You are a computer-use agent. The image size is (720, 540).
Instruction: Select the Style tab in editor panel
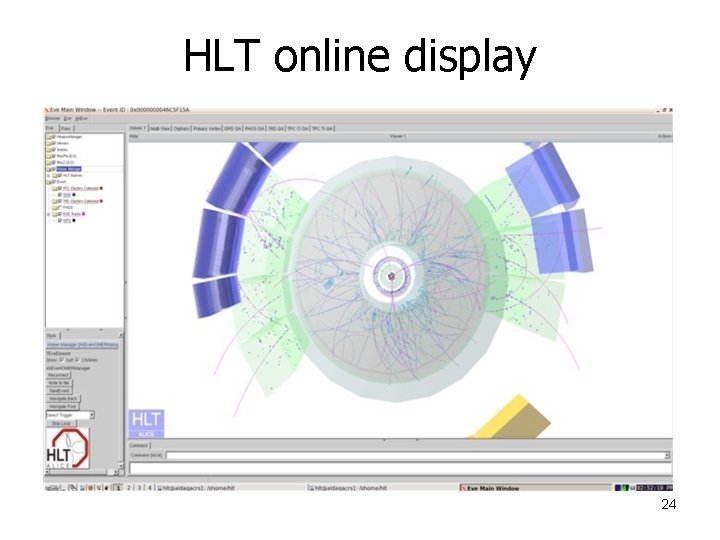[51, 336]
